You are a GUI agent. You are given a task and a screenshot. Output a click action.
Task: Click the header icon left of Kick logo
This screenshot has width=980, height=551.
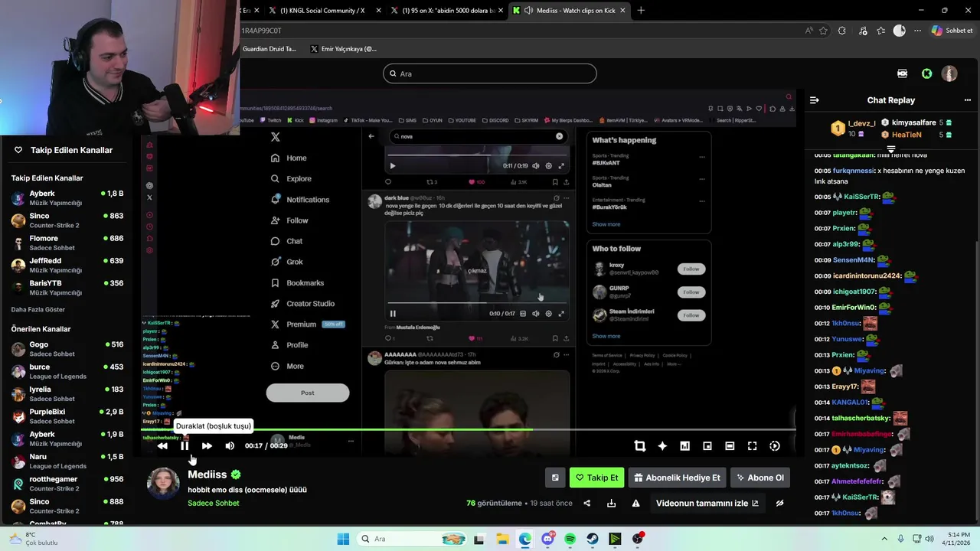pyautogui.click(x=903, y=73)
